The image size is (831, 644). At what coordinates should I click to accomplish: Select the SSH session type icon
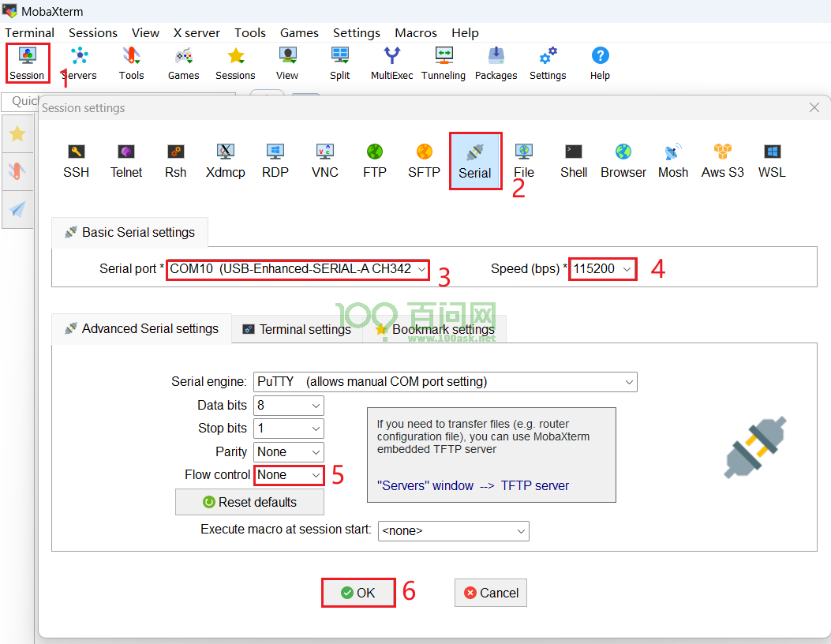point(76,161)
